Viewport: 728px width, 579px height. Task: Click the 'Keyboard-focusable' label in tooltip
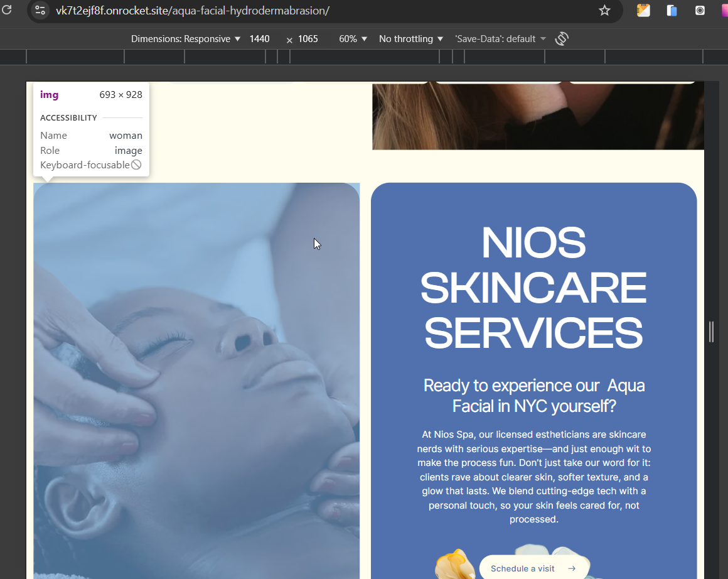(x=85, y=165)
